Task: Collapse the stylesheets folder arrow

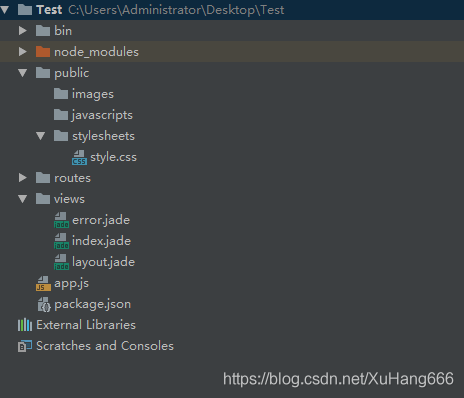Action: (41, 136)
